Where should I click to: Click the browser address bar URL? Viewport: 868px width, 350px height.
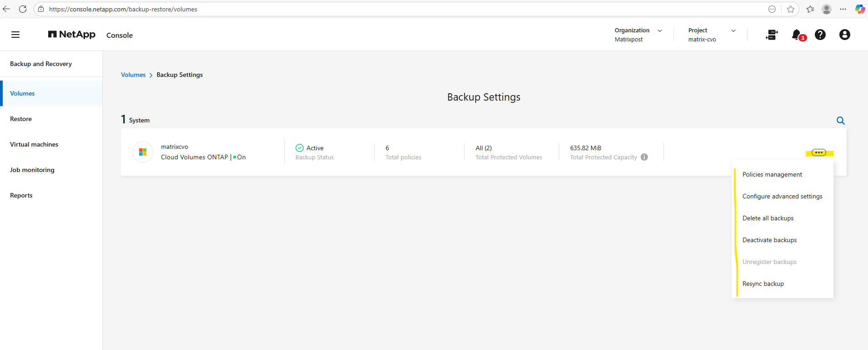click(x=123, y=9)
